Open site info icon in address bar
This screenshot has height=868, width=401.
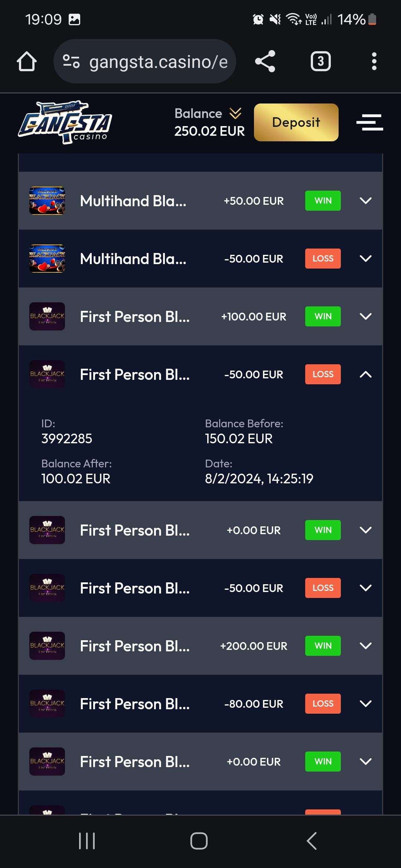pos(71,61)
